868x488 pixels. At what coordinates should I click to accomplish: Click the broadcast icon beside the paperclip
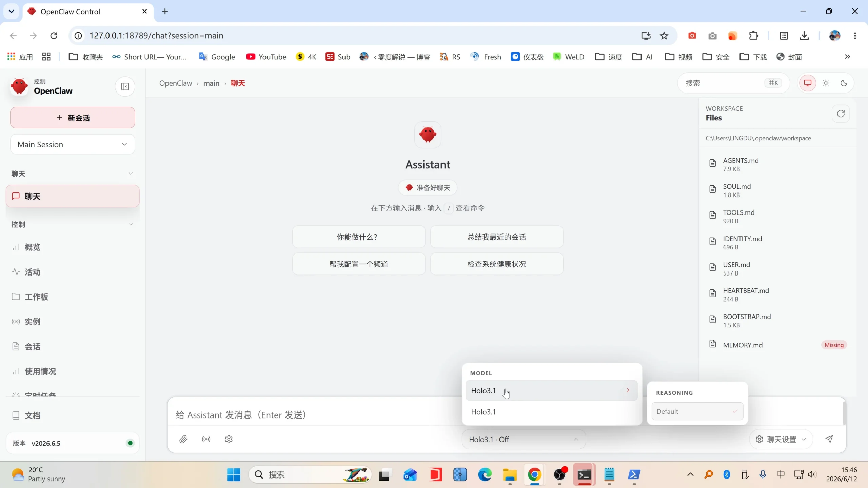[206, 439]
